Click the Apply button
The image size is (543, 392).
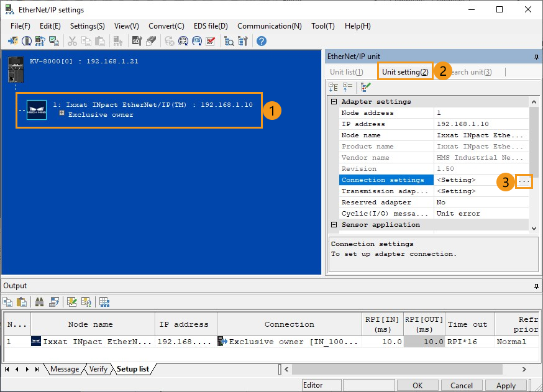506,385
